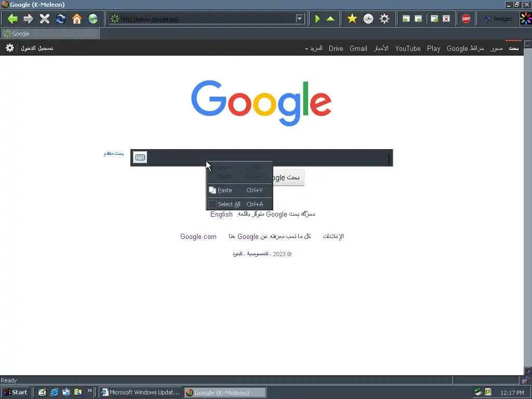Stop loading with the X toolbar icon

45,19
